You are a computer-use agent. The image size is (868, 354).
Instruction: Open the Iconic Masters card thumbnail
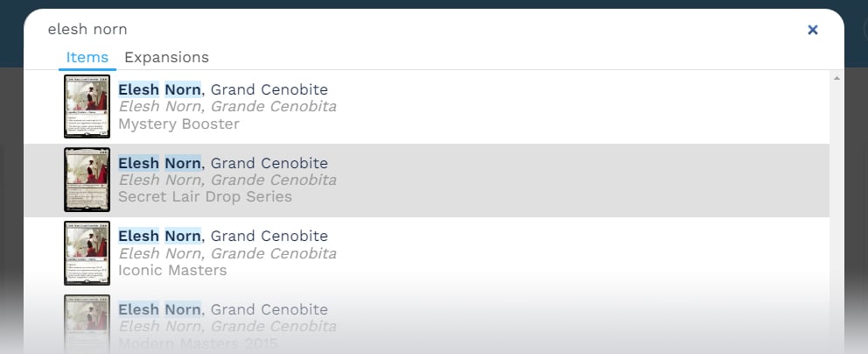(x=87, y=253)
